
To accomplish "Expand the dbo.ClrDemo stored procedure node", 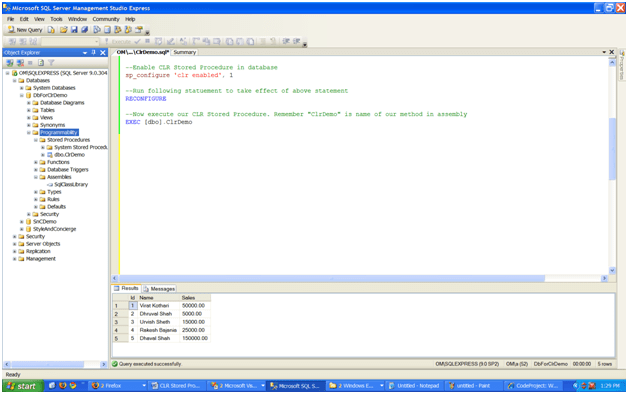I will 43,155.
